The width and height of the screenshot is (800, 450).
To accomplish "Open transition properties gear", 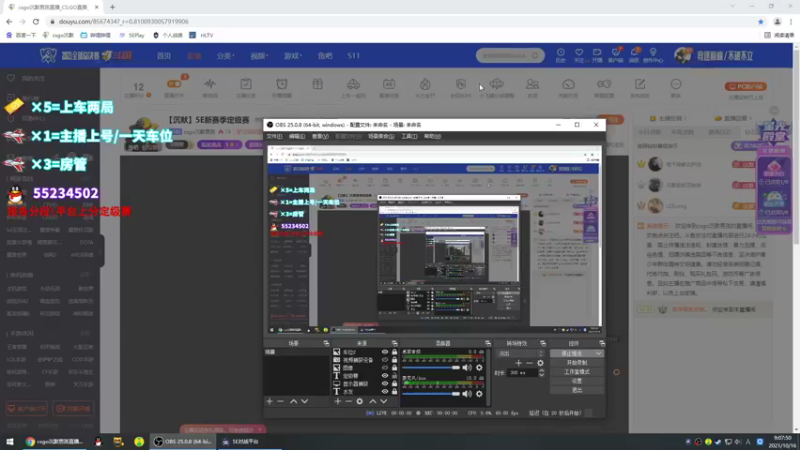I will point(540,363).
